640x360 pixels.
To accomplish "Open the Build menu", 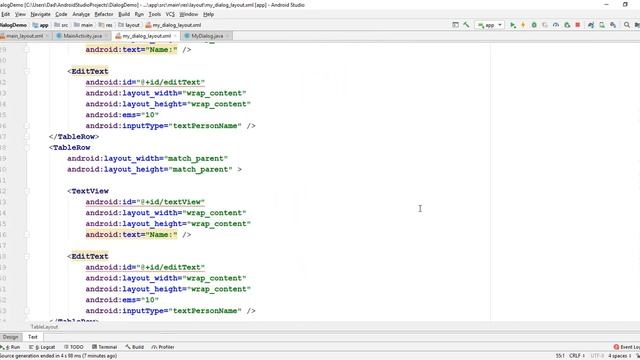I will click(x=124, y=14).
